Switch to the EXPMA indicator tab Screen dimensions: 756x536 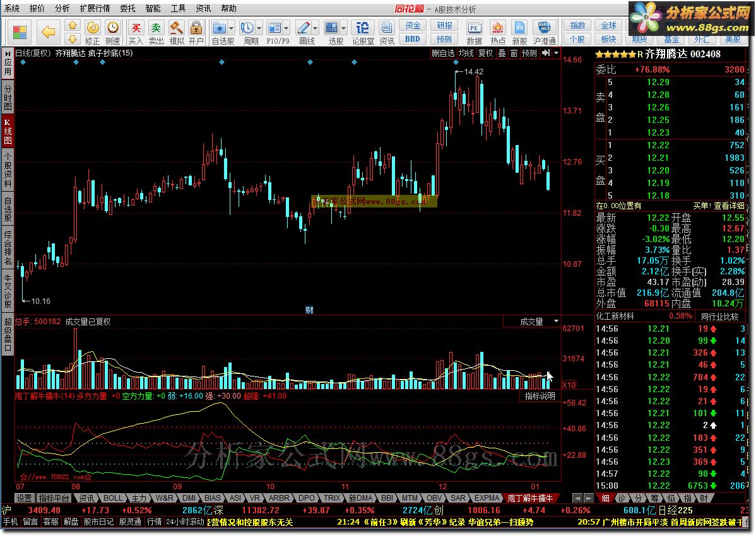tap(487, 498)
